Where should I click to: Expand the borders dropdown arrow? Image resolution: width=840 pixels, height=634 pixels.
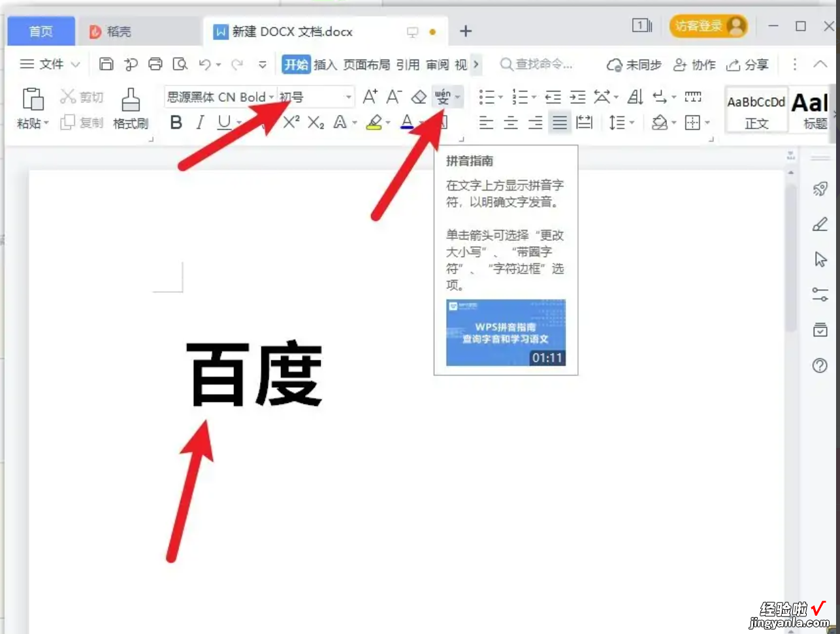[707, 122]
